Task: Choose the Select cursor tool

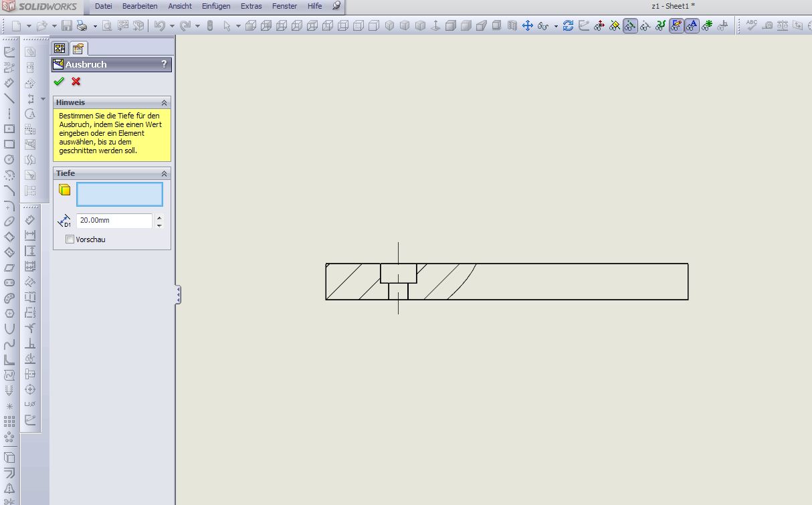Action: 227,26
